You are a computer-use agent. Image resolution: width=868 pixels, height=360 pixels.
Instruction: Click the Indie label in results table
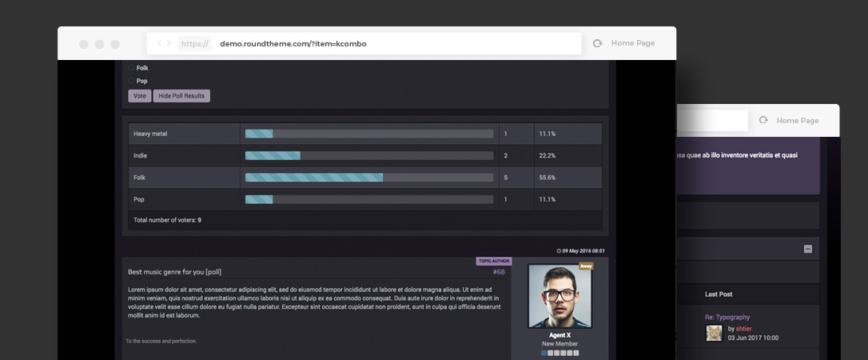tap(140, 156)
